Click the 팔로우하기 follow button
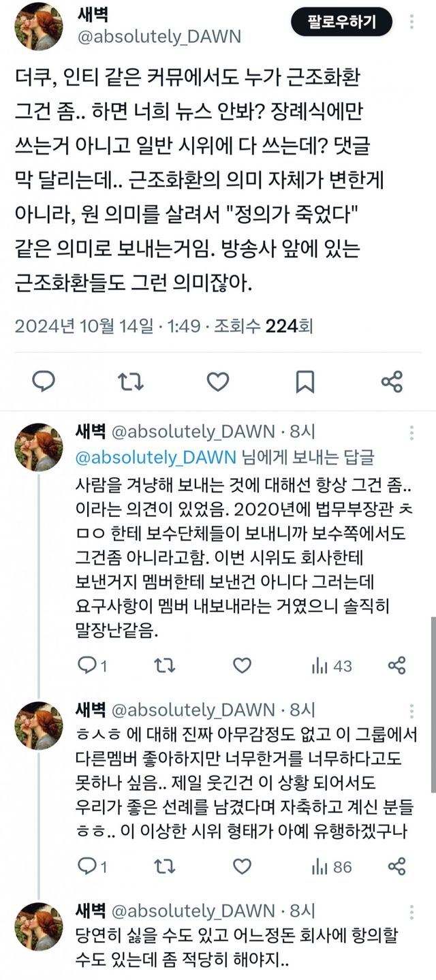This screenshot has width=436, height=980. (342, 22)
